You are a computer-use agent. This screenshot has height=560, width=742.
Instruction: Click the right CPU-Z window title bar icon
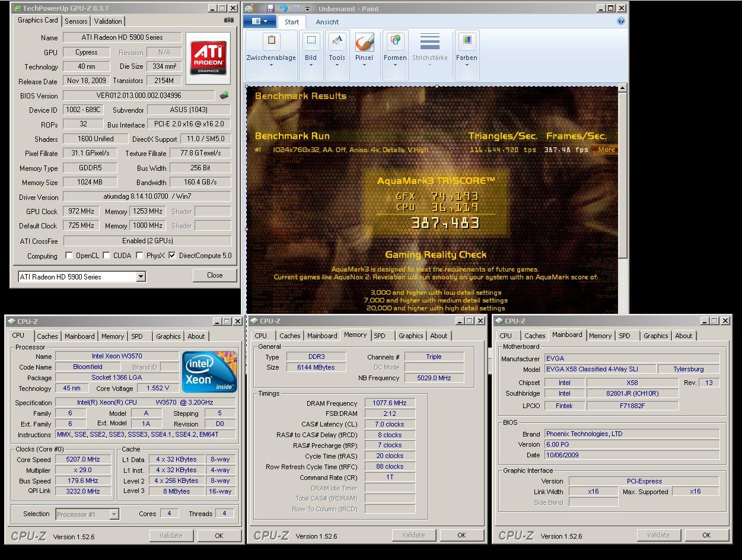pyautogui.click(x=500, y=321)
